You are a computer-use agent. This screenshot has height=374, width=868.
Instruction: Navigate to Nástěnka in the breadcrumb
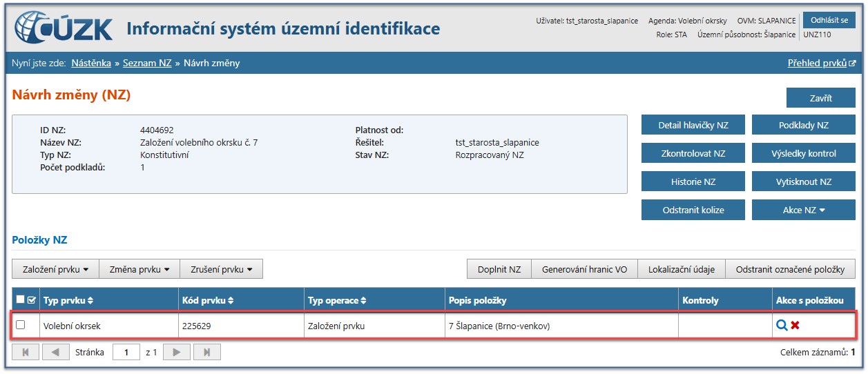click(x=91, y=63)
